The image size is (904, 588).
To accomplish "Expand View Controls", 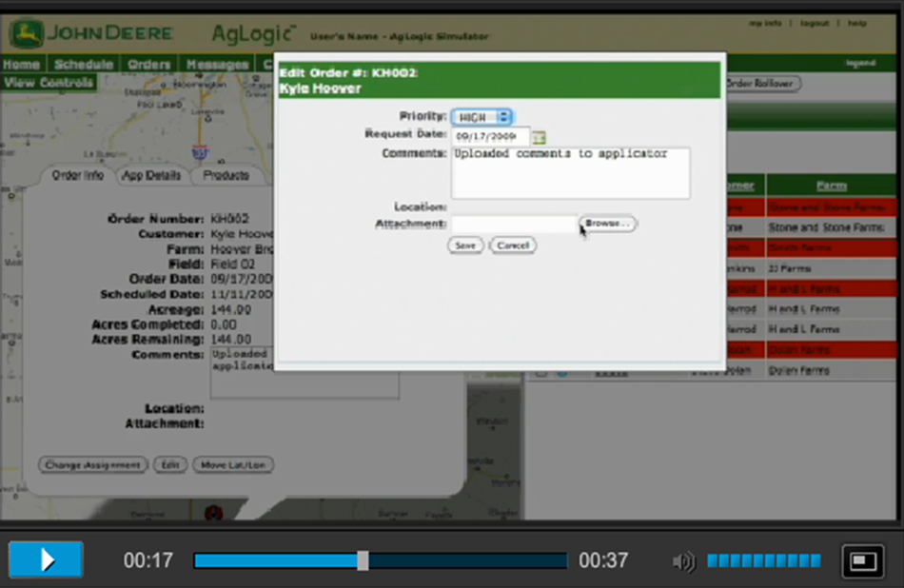I will (x=49, y=83).
